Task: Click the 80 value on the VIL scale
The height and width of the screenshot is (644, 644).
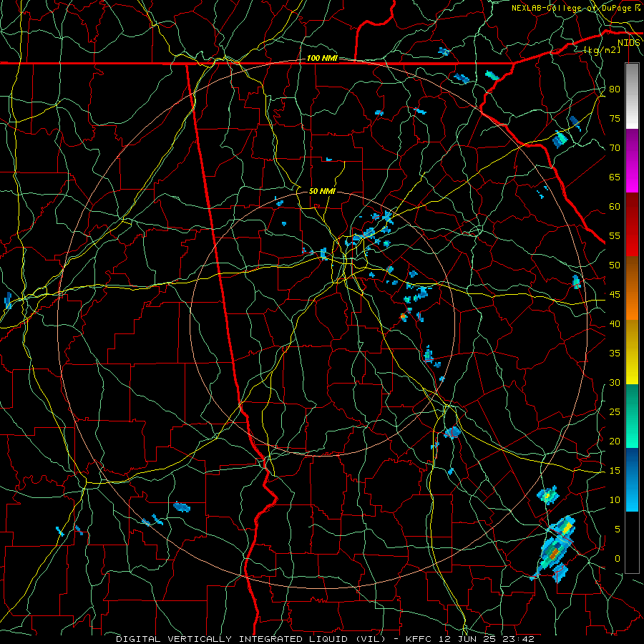Action: pos(615,89)
